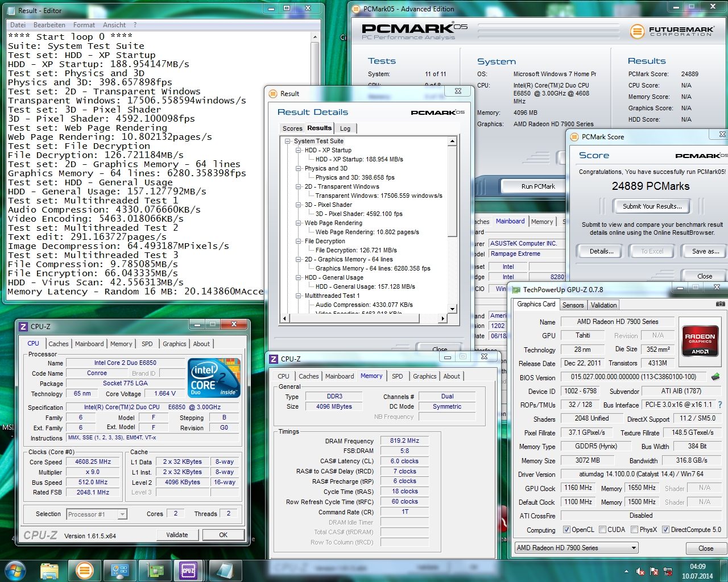The image size is (728, 582).
Task: Click the muted speaker tray icon
Action: pos(640,572)
